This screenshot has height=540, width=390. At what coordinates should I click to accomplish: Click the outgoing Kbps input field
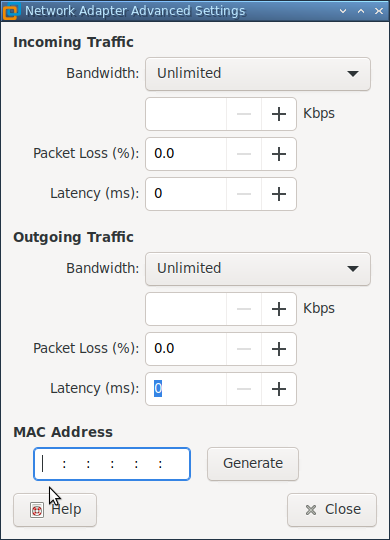186,309
